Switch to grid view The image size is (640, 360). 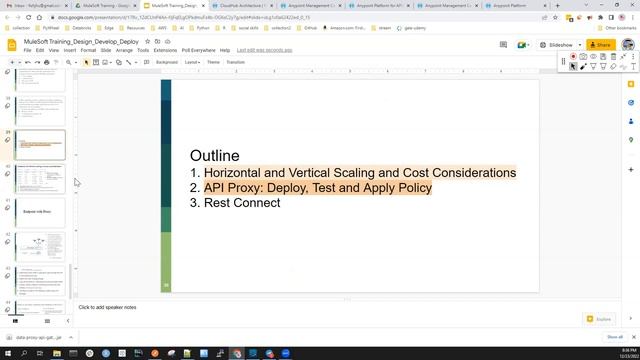[47, 321]
